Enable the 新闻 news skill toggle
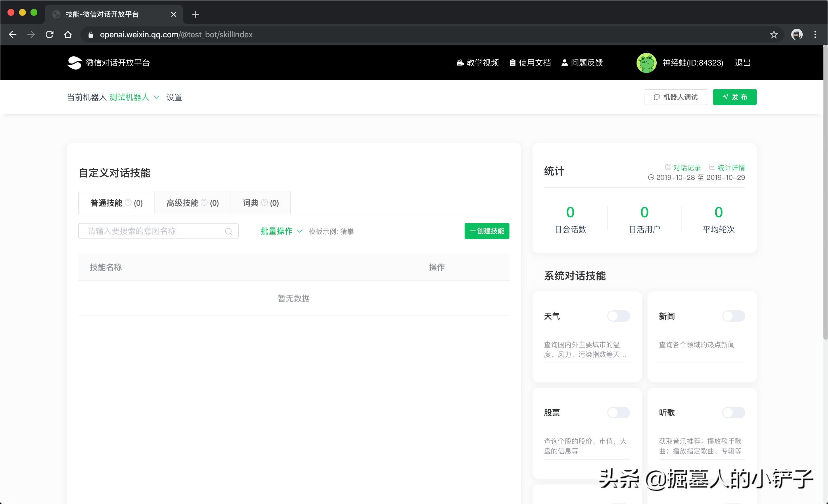The image size is (828, 504). pyautogui.click(x=734, y=316)
